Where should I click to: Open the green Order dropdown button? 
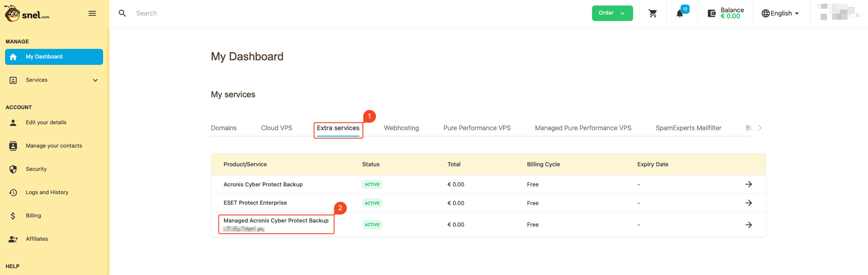coord(612,13)
